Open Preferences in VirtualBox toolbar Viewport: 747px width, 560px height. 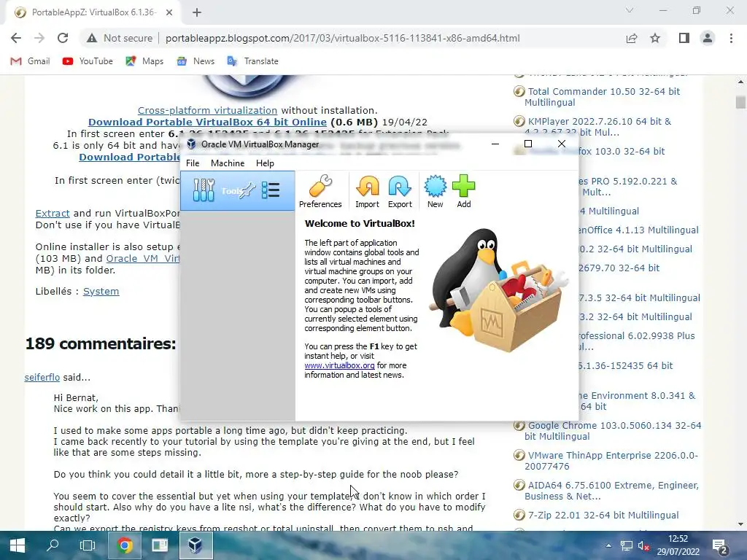(x=320, y=192)
